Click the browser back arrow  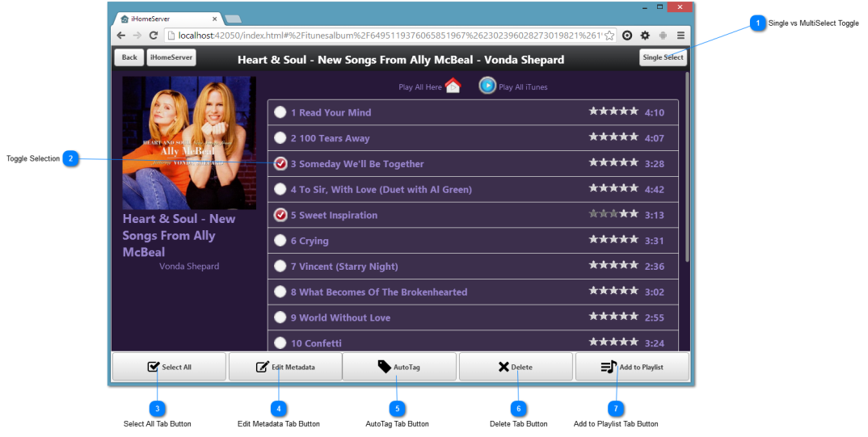(x=121, y=36)
